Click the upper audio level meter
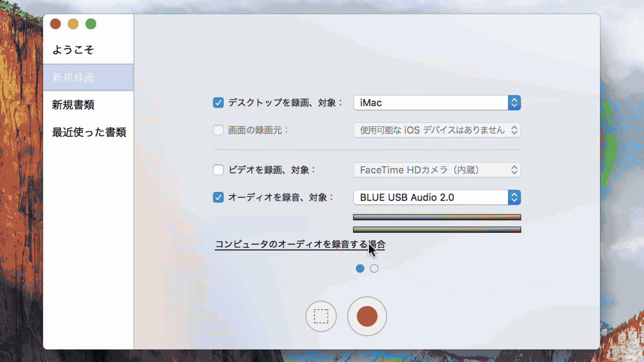The image size is (644, 362). 437,217
